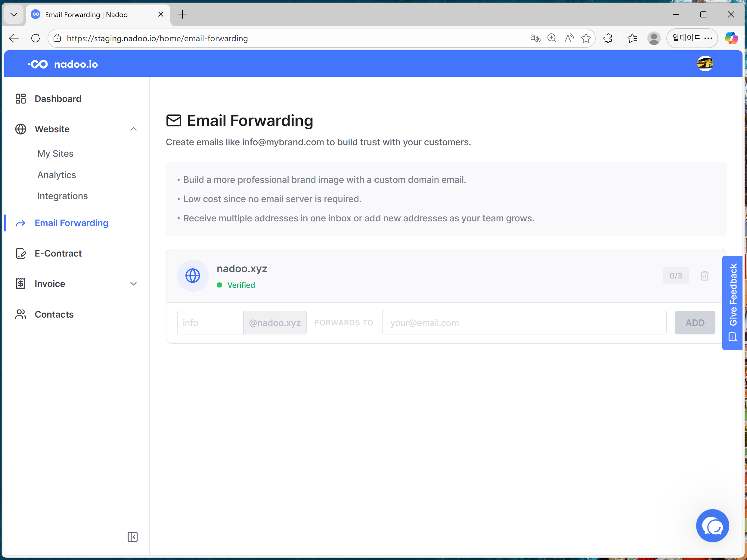The width and height of the screenshot is (747, 560).
Task: Click the nadoo.io logo
Action: click(63, 64)
